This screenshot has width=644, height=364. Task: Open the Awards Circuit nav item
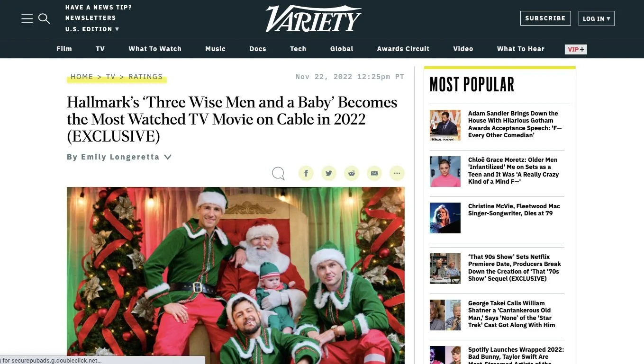pos(403,49)
